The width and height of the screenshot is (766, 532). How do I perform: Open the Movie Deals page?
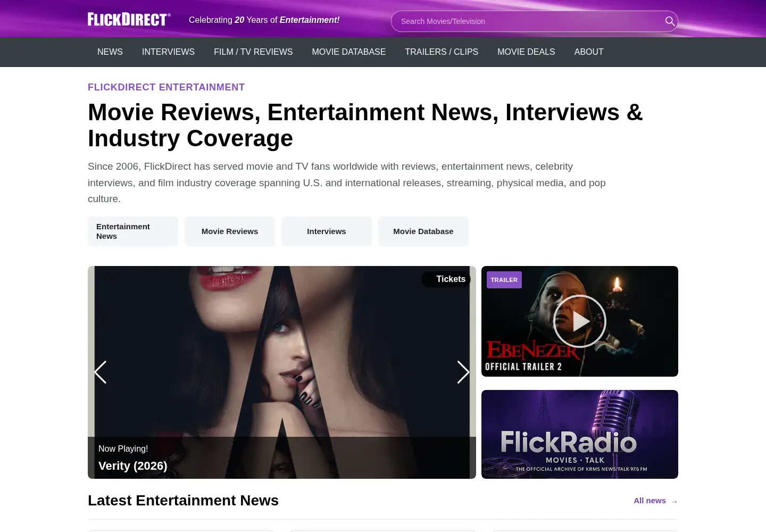pos(526,52)
